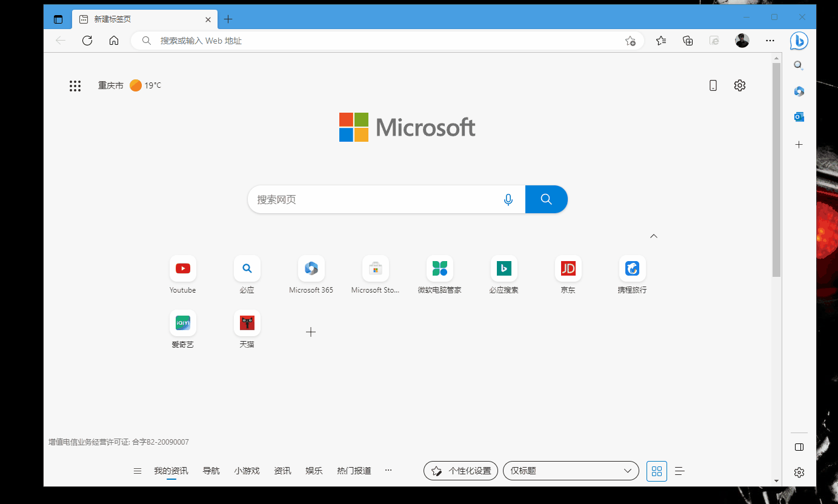The height and width of the screenshot is (504, 838).
Task: Open the mobile phone icon
Action: tap(713, 85)
